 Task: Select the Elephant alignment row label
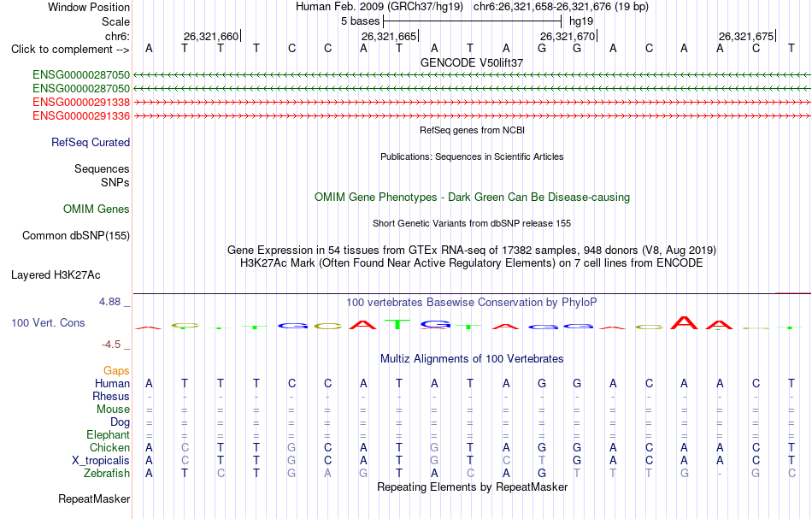click(x=109, y=434)
